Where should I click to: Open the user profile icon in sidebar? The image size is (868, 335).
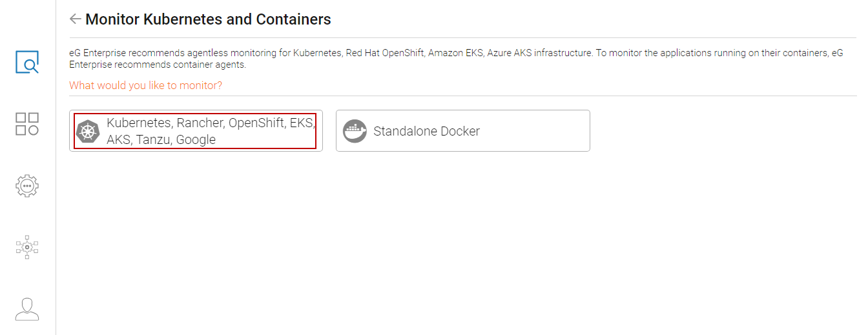click(27, 309)
